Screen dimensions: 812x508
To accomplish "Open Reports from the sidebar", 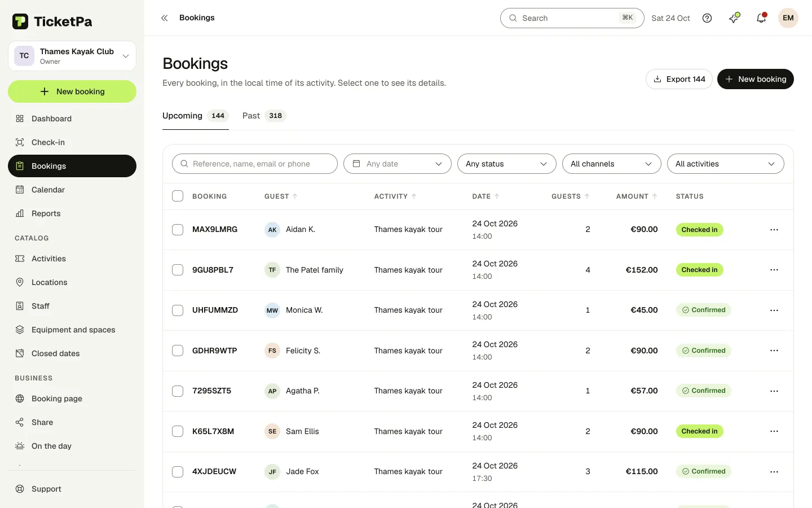I will pyautogui.click(x=72, y=213).
